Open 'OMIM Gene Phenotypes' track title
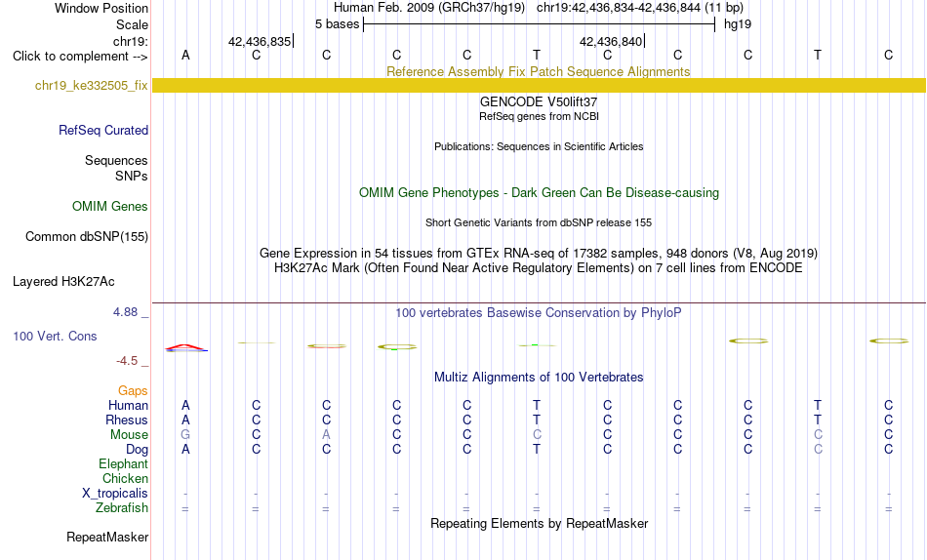The height and width of the screenshot is (560, 927). [x=540, y=193]
